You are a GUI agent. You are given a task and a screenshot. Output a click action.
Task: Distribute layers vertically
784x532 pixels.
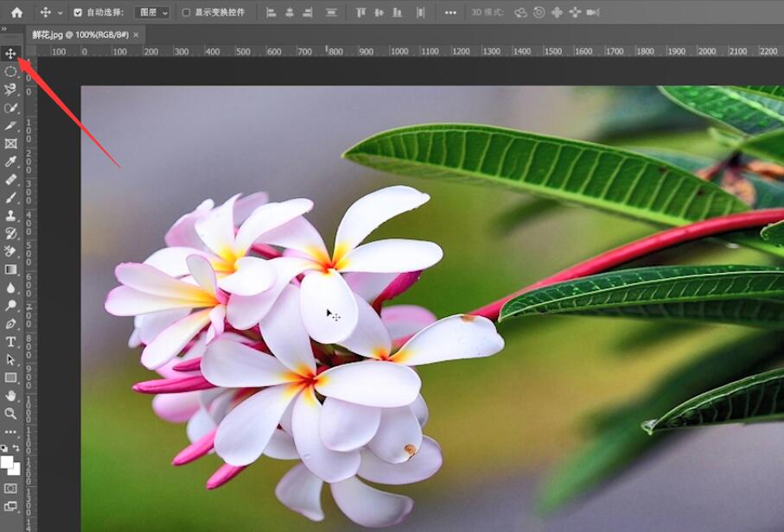331,12
